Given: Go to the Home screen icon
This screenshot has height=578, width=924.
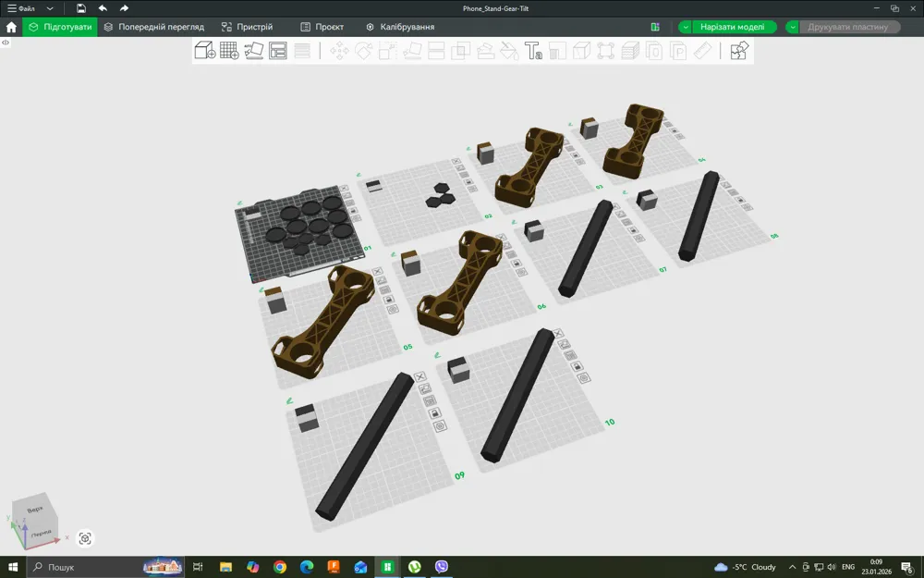Looking at the screenshot, I should coord(11,27).
